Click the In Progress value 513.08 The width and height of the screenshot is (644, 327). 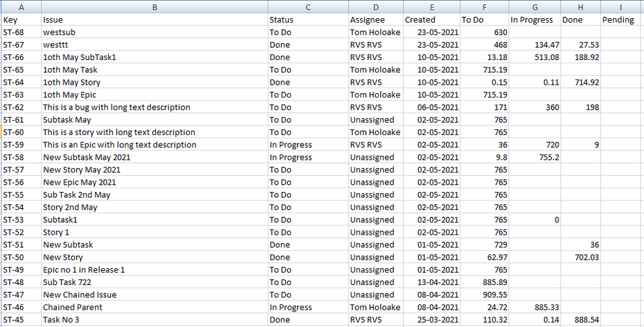[535, 57]
